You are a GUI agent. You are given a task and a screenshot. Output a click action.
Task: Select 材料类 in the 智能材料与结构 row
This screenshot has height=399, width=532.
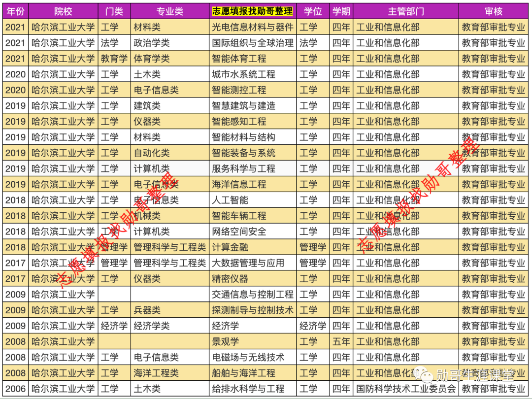[x=169, y=137]
